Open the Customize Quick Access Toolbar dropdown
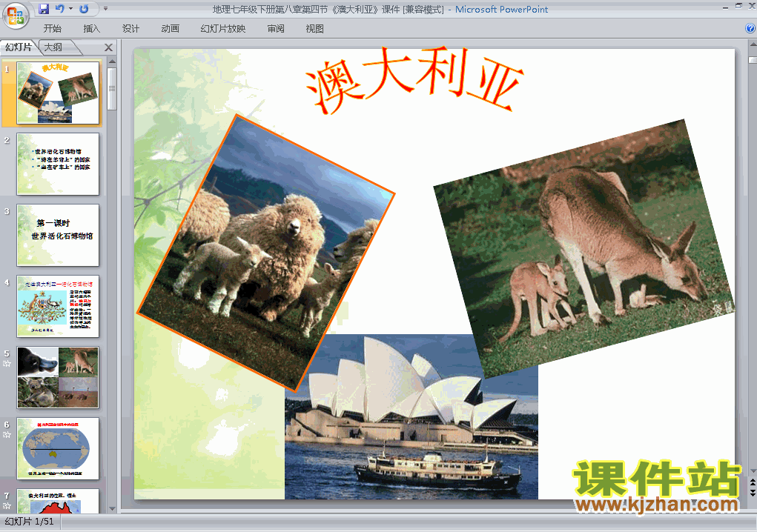 click(x=105, y=9)
